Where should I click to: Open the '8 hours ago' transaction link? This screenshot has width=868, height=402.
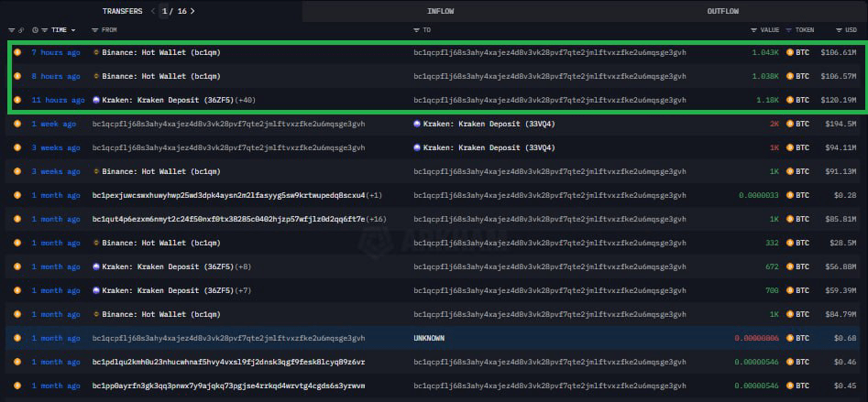[x=56, y=76]
